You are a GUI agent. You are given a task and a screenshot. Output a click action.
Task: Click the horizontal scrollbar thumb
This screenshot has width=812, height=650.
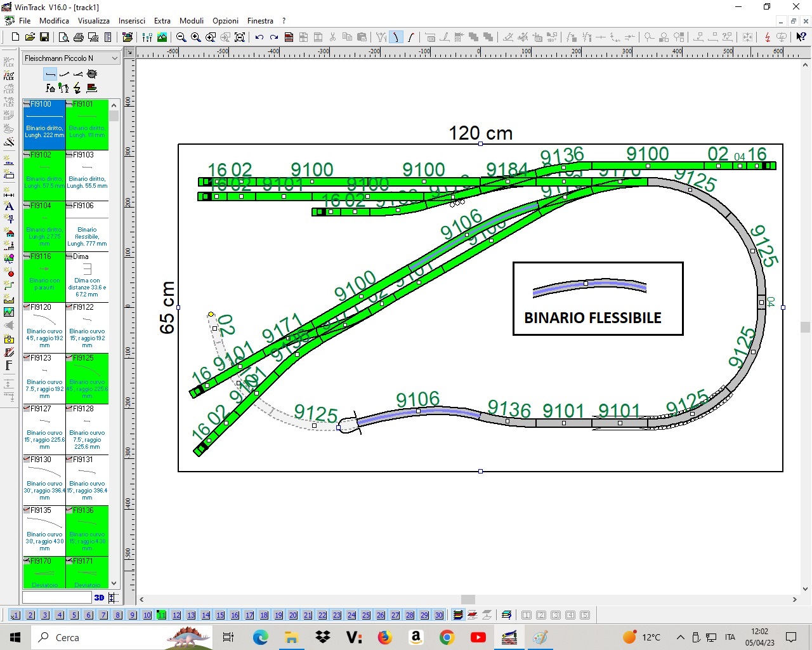pos(468,599)
